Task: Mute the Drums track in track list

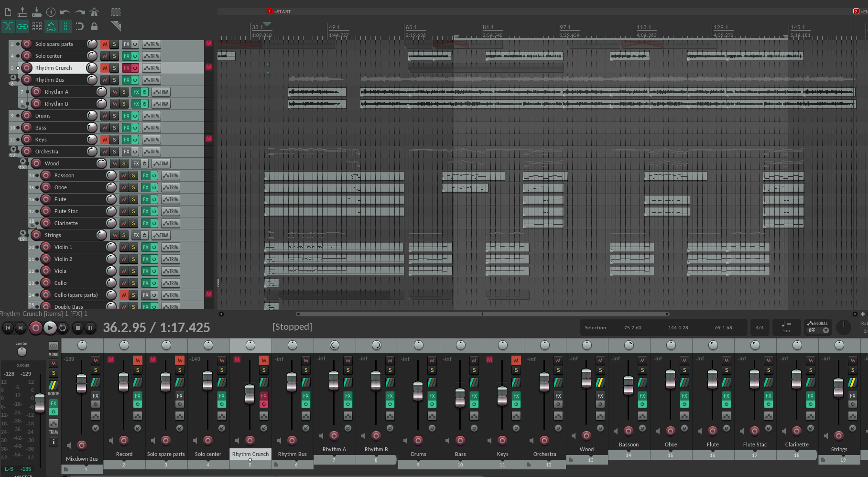Action: coord(105,116)
